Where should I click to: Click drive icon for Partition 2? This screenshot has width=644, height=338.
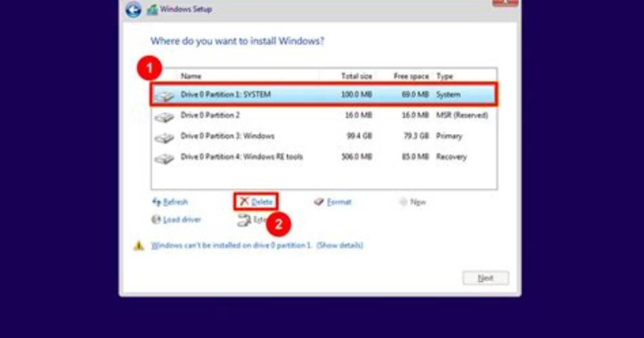[x=164, y=117]
